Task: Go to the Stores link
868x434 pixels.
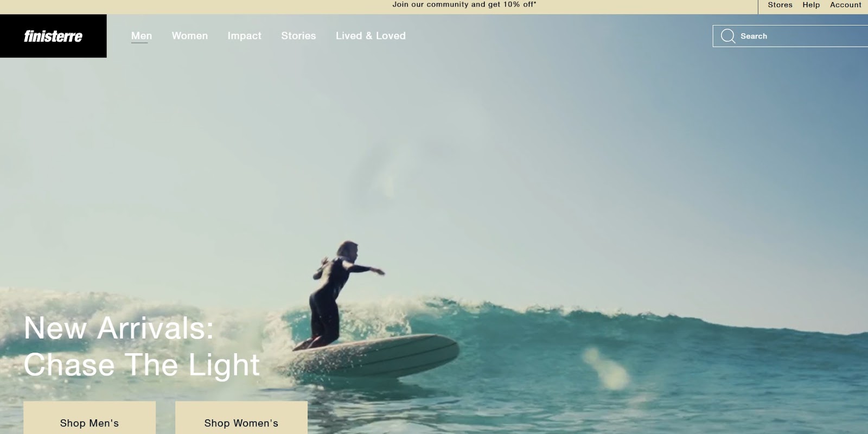Action: pos(780,5)
